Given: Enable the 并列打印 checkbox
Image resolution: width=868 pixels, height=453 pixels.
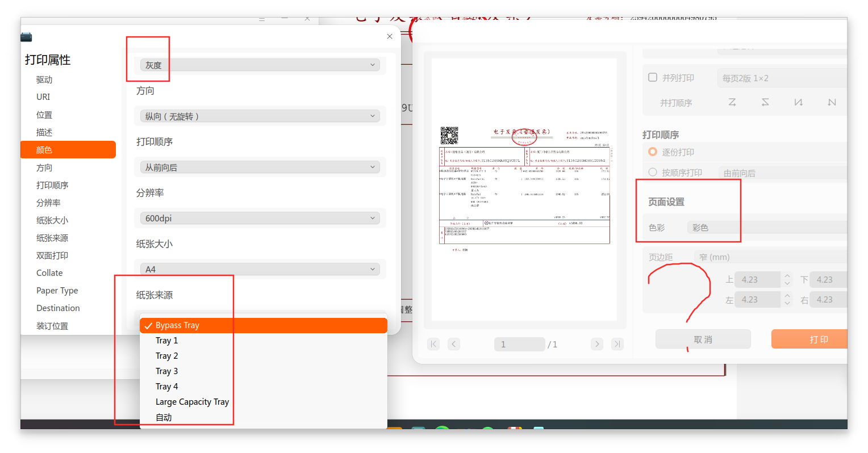Looking at the screenshot, I should tap(653, 77).
